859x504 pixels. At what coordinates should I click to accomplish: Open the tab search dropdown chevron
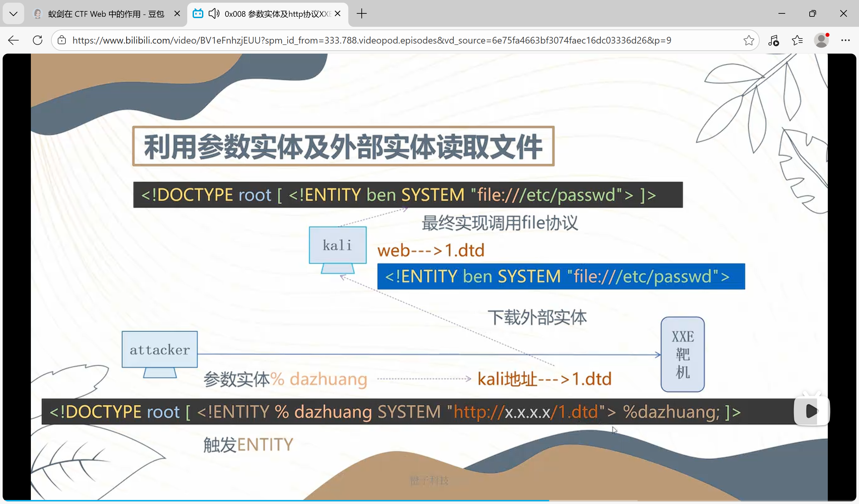[x=13, y=14]
